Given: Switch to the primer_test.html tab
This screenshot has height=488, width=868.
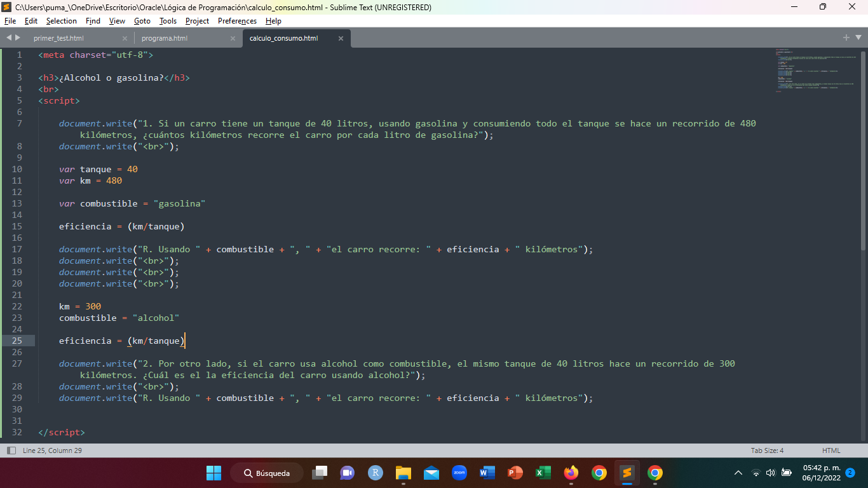Looking at the screenshot, I should pos(58,38).
